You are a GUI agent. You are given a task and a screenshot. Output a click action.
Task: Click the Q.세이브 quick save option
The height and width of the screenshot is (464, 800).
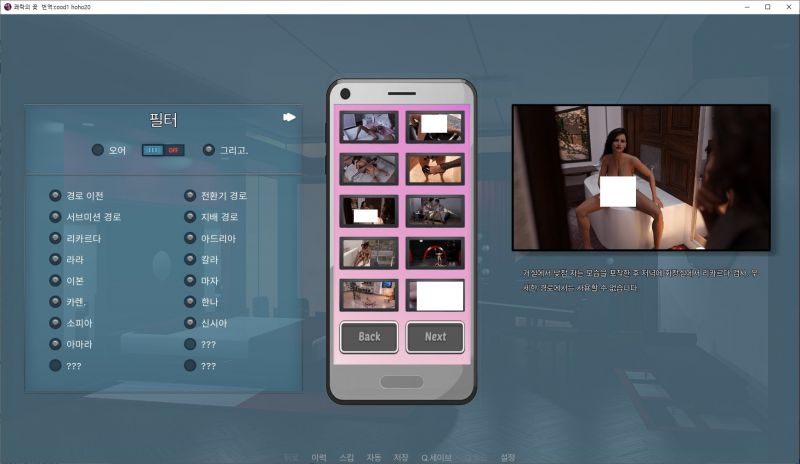click(x=436, y=457)
